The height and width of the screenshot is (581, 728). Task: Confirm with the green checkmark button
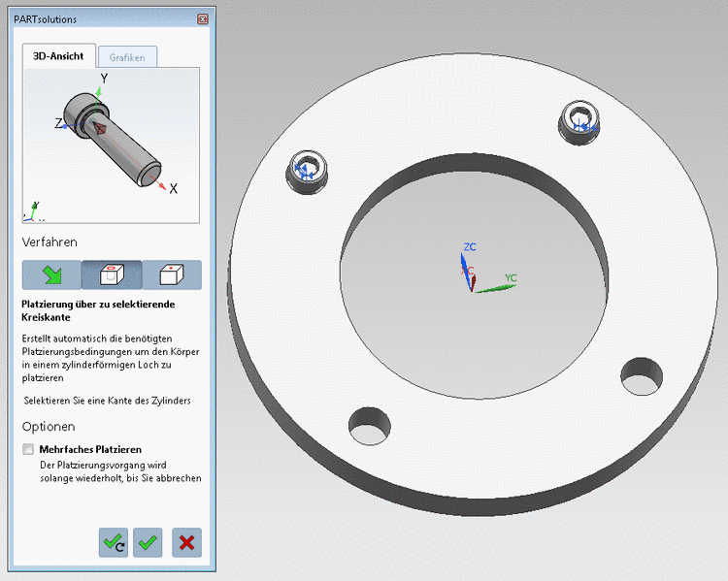(148, 542)
